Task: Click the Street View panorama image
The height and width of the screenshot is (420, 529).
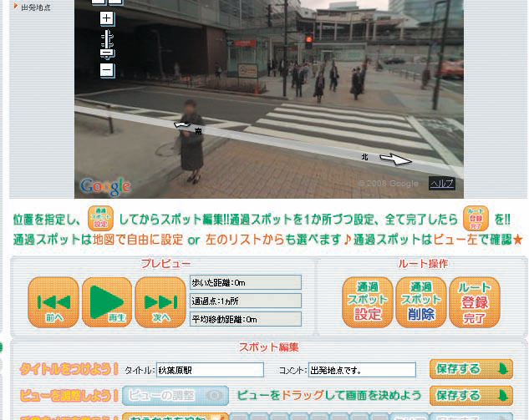Action: 269,101
